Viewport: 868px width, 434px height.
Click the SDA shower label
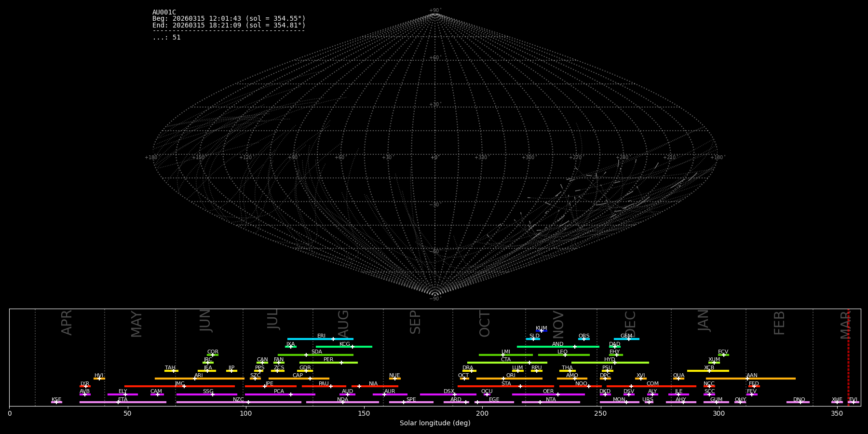[317, 352]
